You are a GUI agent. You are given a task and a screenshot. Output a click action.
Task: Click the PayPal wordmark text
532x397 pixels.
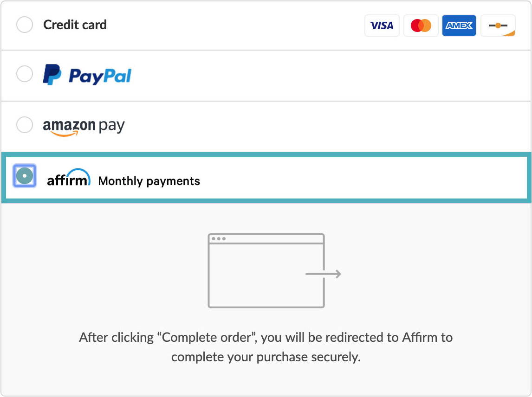click(100, 76)
